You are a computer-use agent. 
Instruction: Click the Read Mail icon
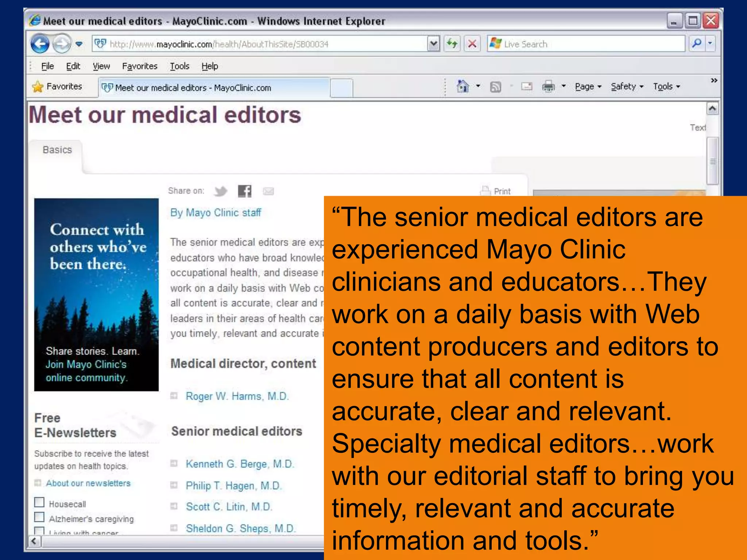coord(526,86)
